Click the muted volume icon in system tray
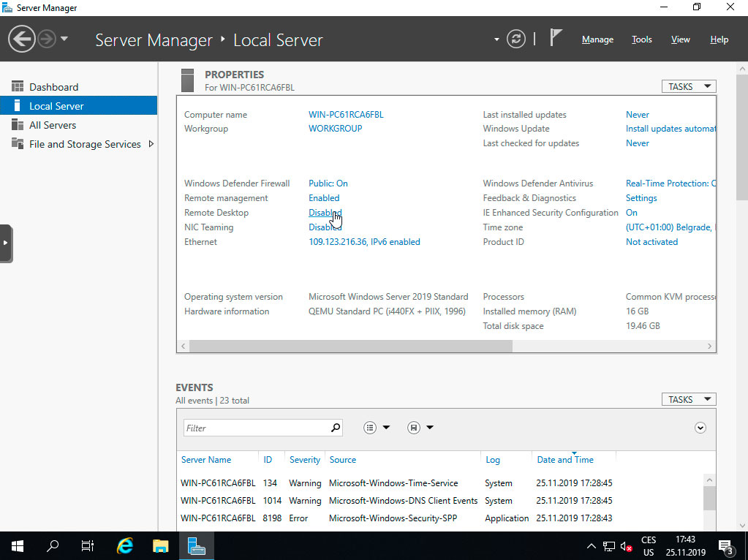 click(x=626, y=545)
